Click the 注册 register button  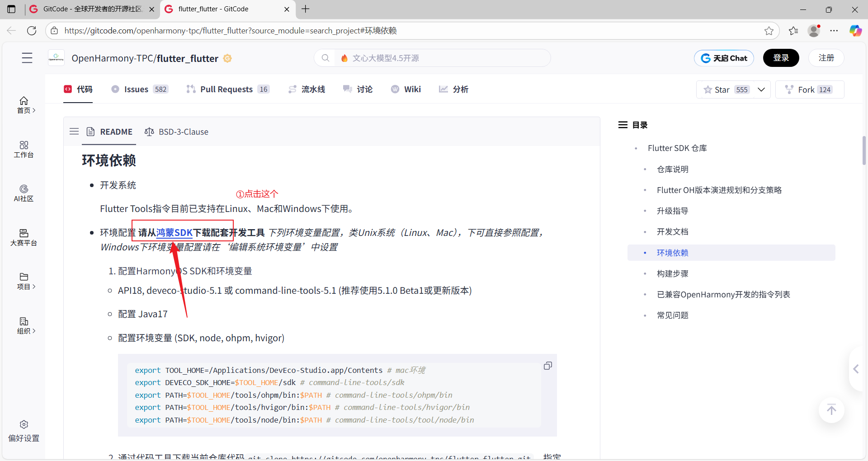tap(826, 58)
